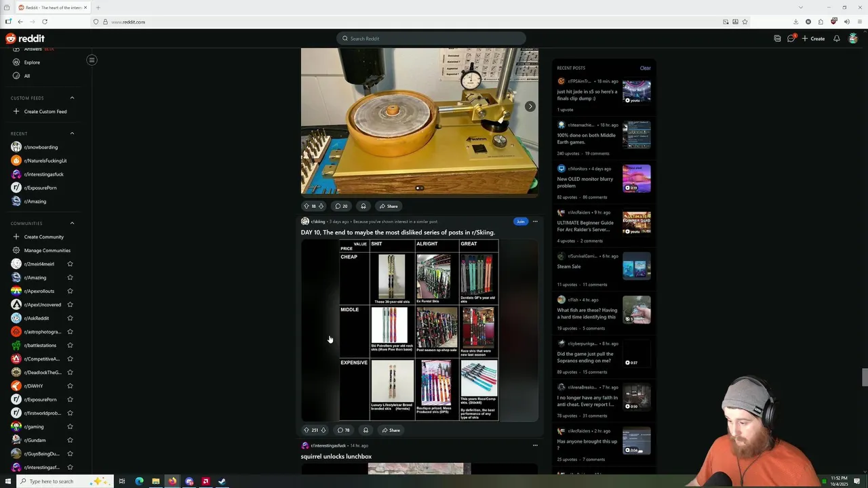Open the Create post menu
868x488 pixels.
point(813,39)
